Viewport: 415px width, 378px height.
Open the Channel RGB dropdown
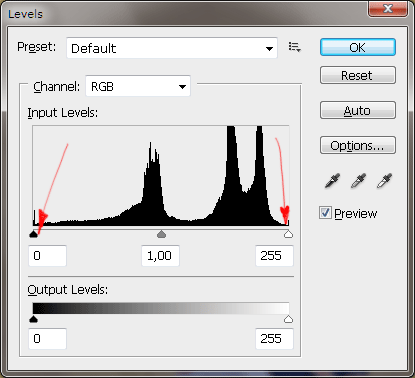(138, 86)
